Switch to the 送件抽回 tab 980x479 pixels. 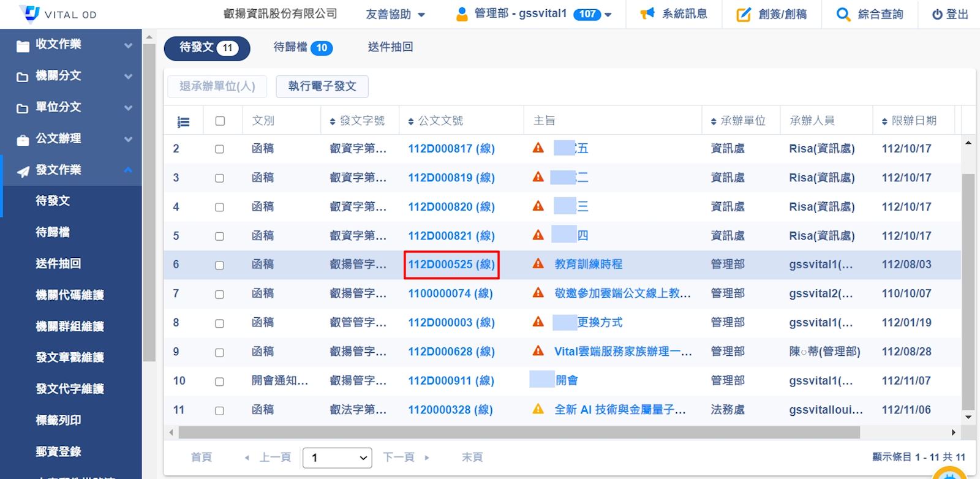point(390,47)
